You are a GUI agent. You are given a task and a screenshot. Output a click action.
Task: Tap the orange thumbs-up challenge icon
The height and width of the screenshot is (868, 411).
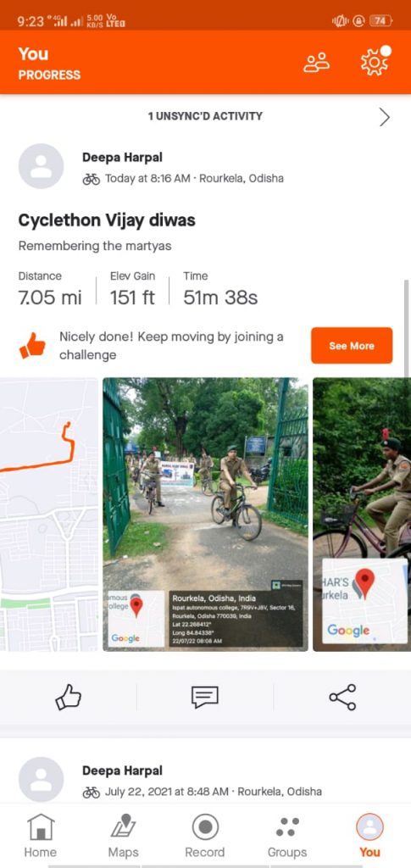33,346
